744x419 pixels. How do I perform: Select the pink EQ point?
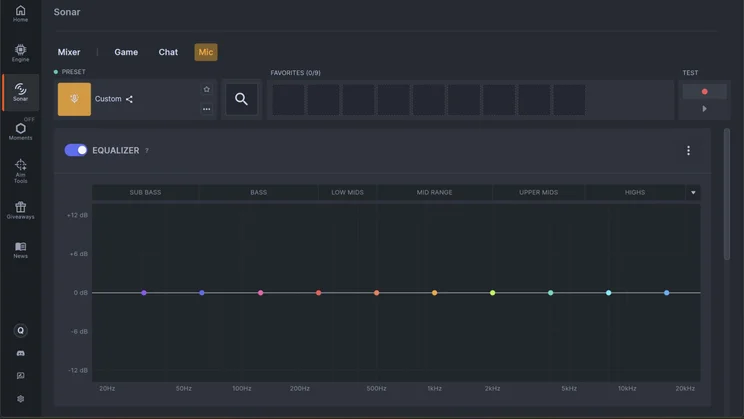[260, 293]
